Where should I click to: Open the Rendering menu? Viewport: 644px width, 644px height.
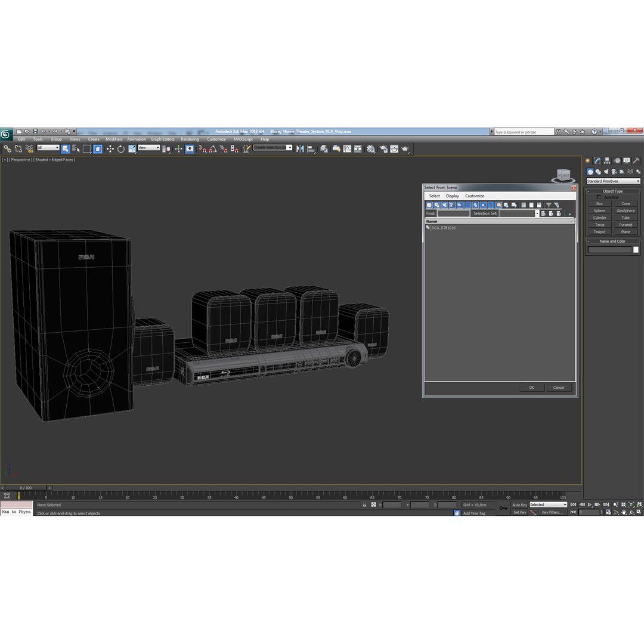pos(190,139)
